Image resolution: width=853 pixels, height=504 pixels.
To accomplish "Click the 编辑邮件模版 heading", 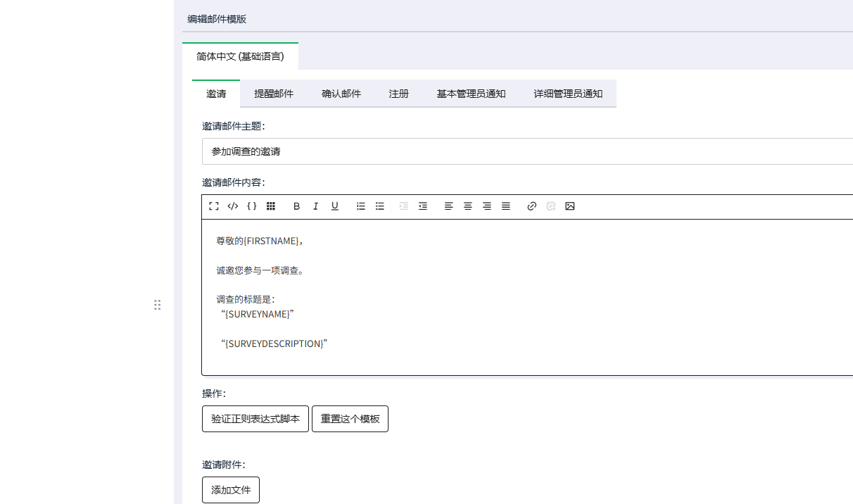I will (x=217, y=19).
